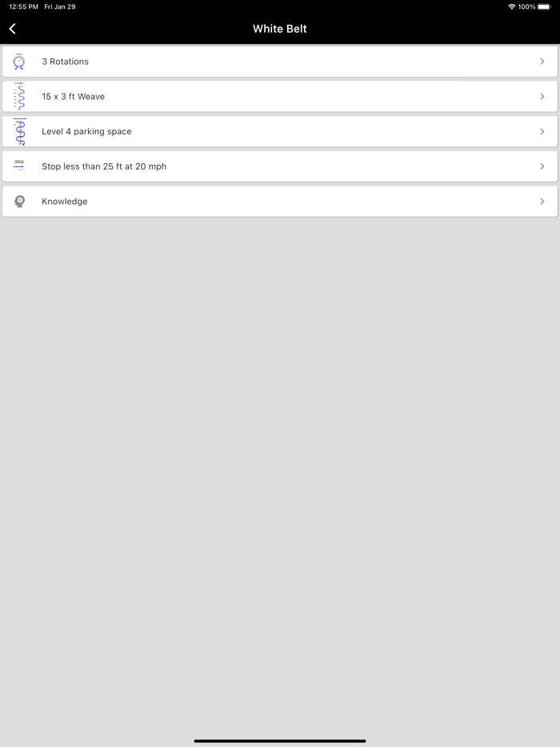Click the 3 Rotations circle diagram icon

tap(19, 62)
